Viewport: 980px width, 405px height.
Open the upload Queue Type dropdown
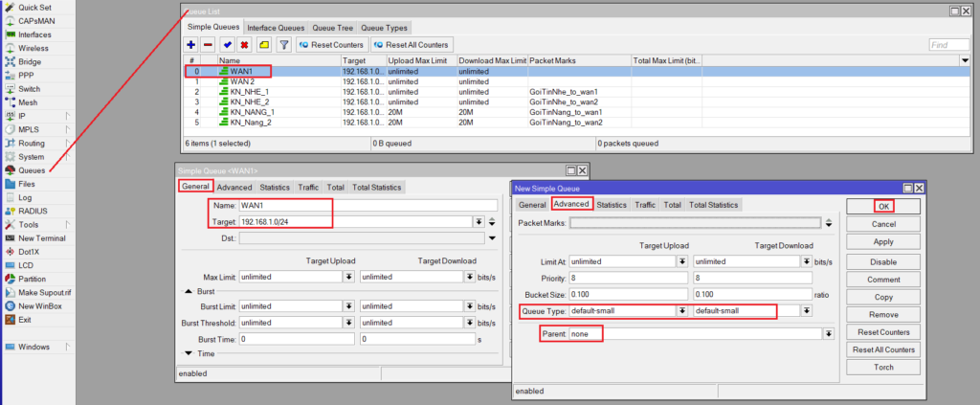click(682, 311)
